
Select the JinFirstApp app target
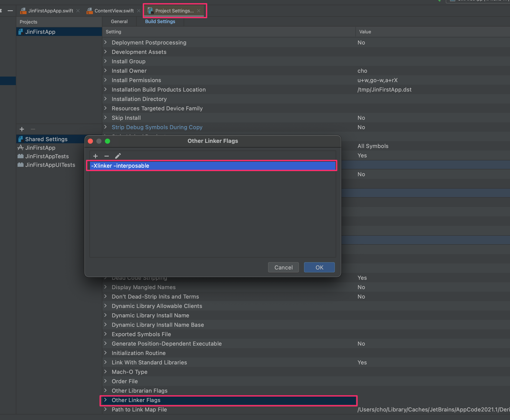click(40, 148)
